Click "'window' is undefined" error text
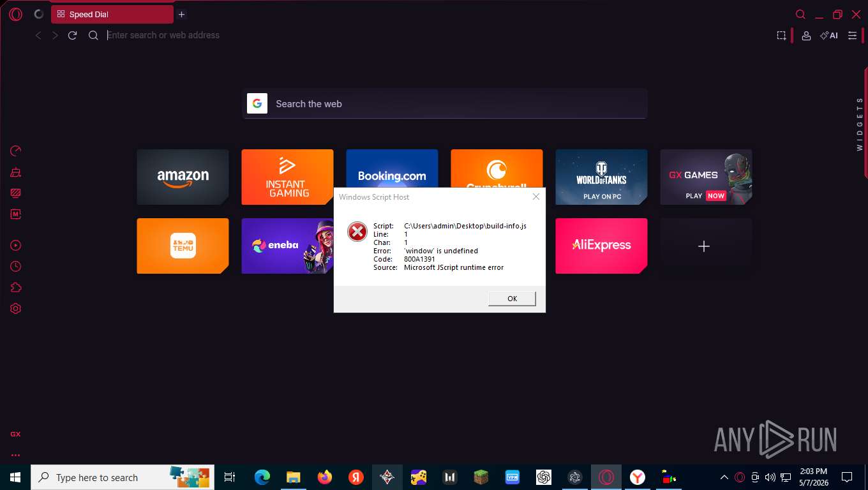This screenshot has width=868, height=490. [x=441, y=251]
